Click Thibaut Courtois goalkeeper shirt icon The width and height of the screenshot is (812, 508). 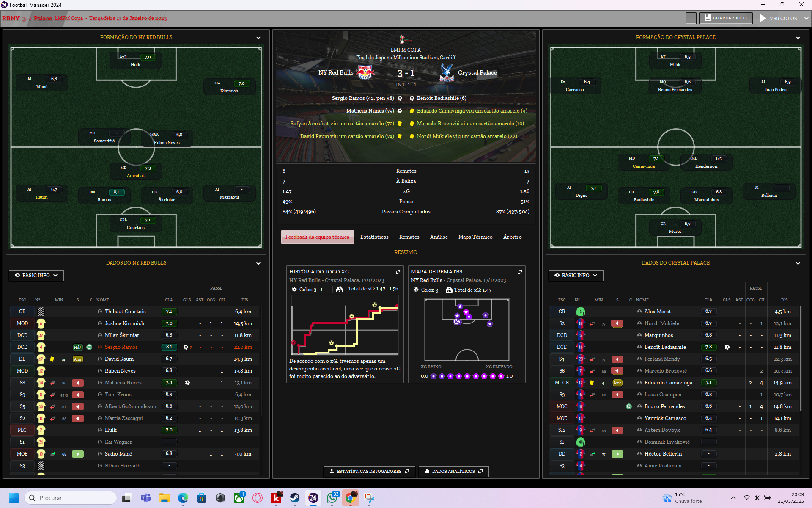tap(41, 312)
